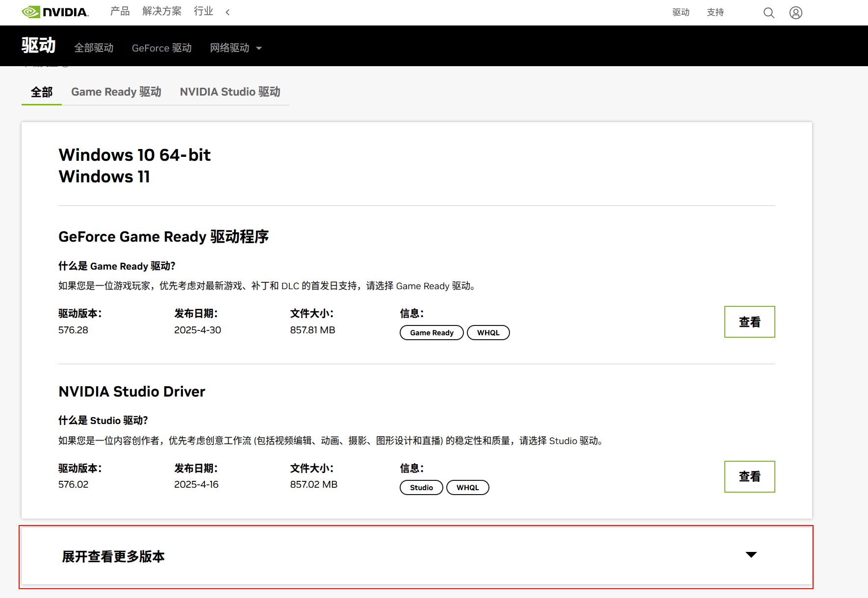Click 查看 for Studio driver 576.02
Viewport: 868px width, 598px height.
pos(749,476)
